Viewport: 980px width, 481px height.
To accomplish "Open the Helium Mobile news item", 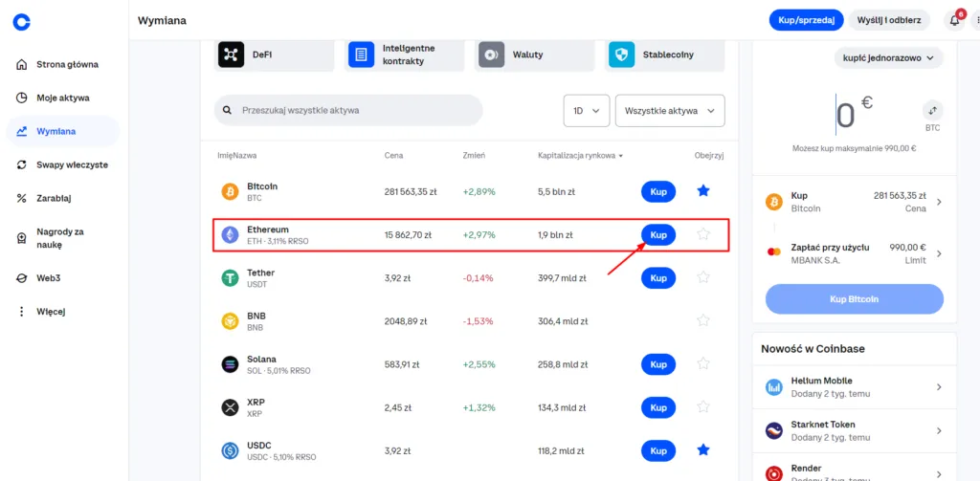I will click(x=855, y=387).
